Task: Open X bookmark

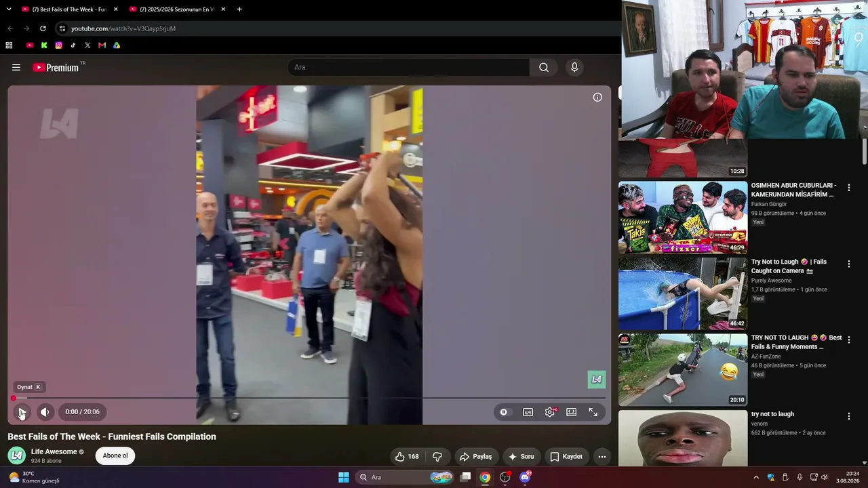Action: pos(87,45)
